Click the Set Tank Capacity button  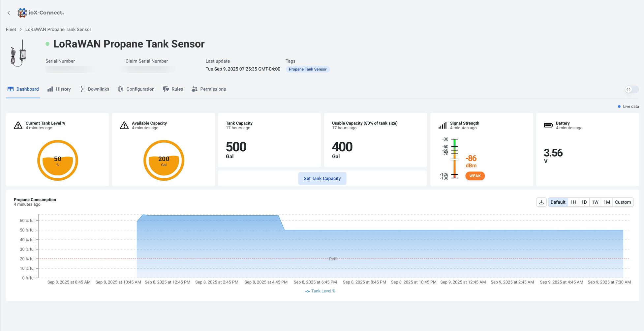322,178
